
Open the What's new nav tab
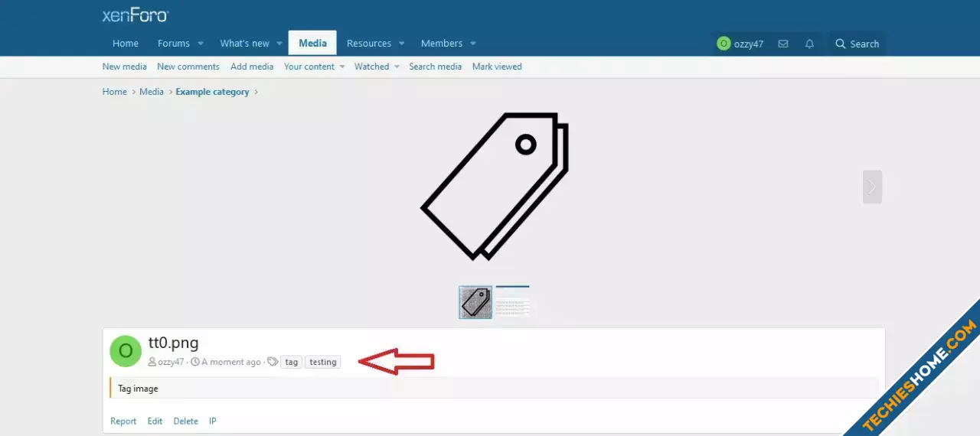[244, 44]
